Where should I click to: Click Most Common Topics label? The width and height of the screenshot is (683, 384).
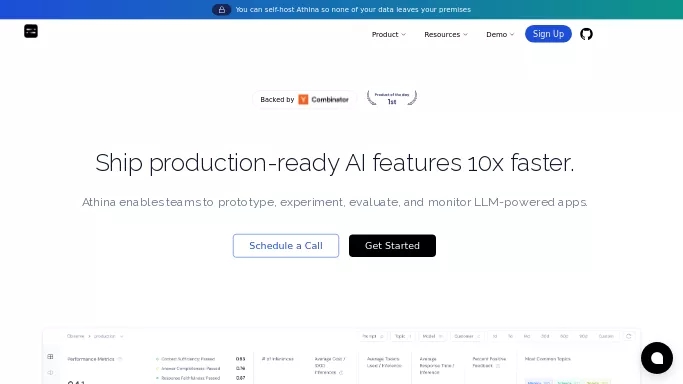pyautogui.click(x=548, y=359)
